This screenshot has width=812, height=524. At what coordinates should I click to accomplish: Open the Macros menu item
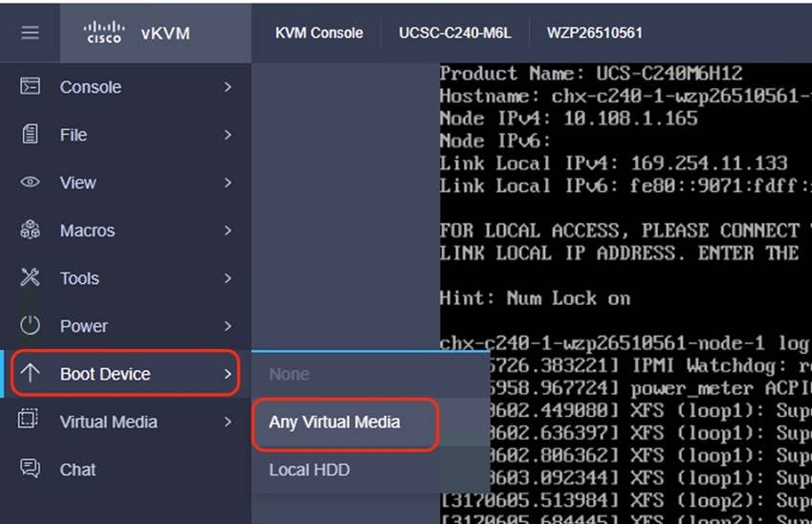125,230
